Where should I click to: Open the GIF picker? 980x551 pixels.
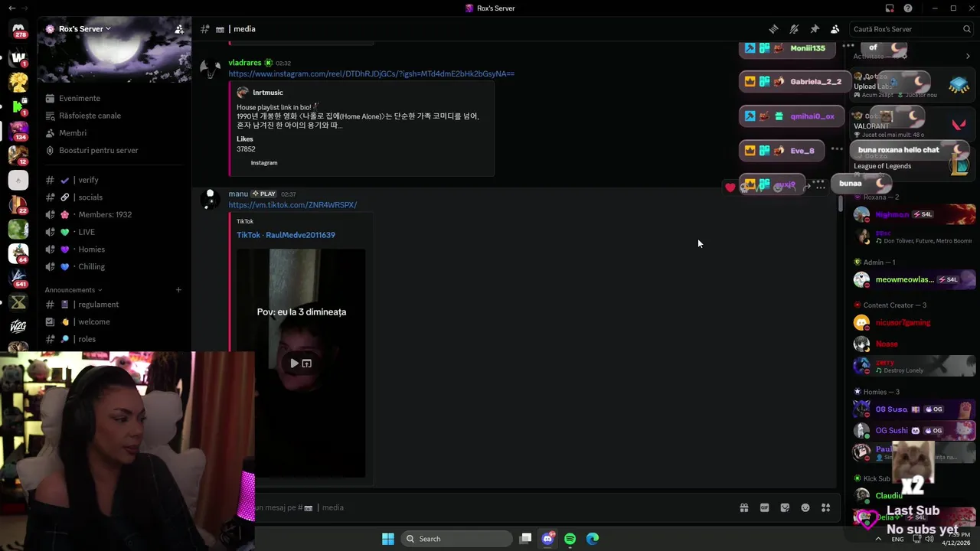click(x=764, y=507)
